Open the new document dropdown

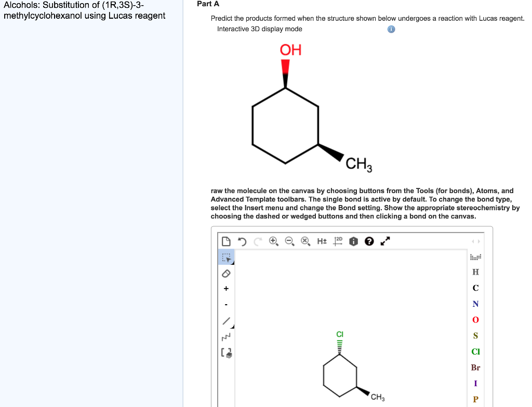click(226, 241)
